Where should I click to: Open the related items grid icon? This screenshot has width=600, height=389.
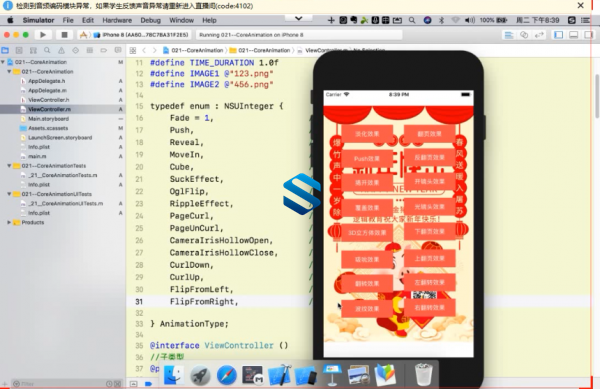click(x=133, y=50)
